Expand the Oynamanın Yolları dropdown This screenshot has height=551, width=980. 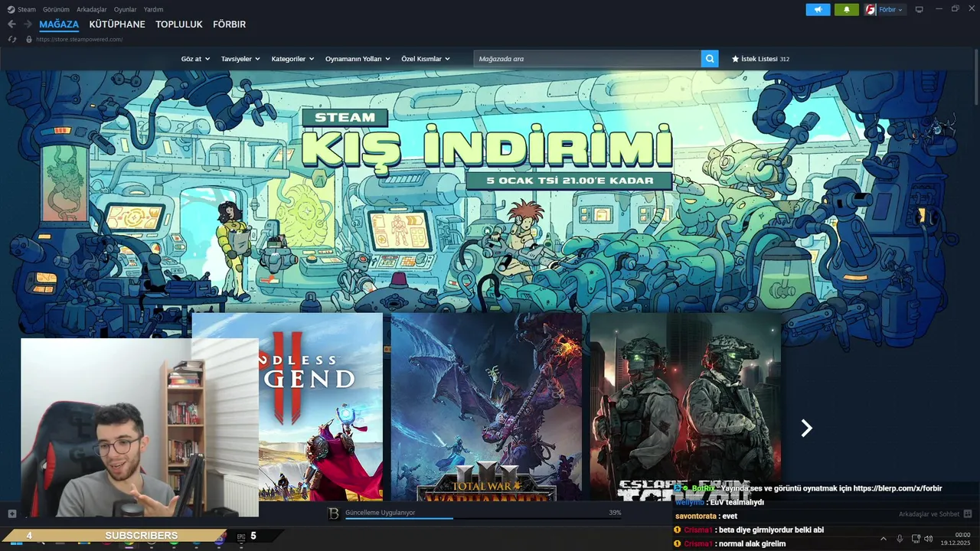[x=358, y=59]
